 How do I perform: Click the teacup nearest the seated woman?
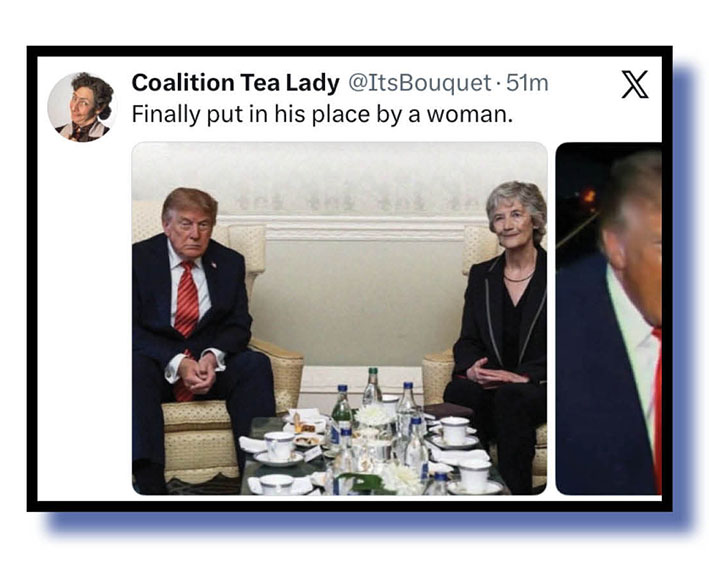[455, 431]
